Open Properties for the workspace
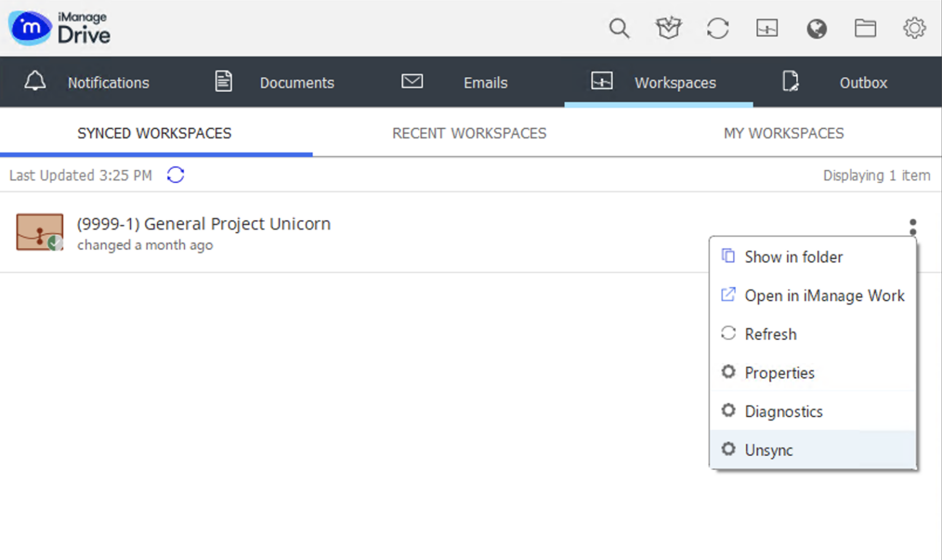This screenshot has width=942, height=560. (x=779, y=372)
